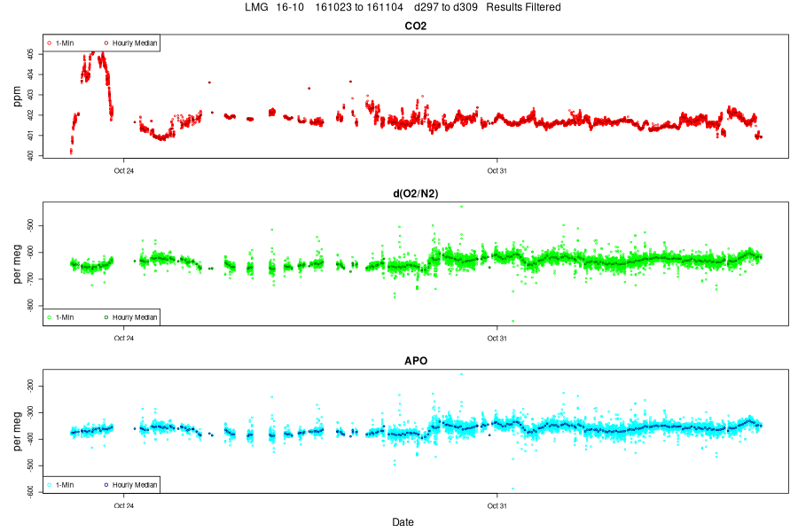Click the 'Oct 24' x-axis label under the CO2 plot
The width and height of the screenshot is (798, 532).
coord(123,170)
